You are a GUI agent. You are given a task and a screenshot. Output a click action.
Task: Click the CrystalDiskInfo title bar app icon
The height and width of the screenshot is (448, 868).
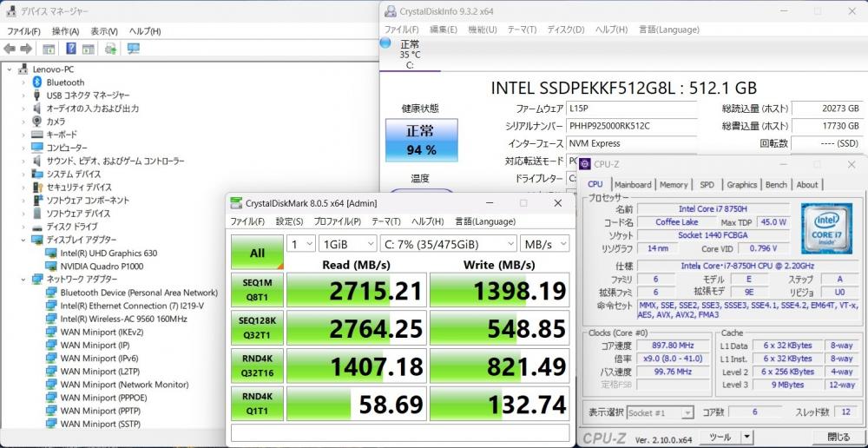point(391,11)
